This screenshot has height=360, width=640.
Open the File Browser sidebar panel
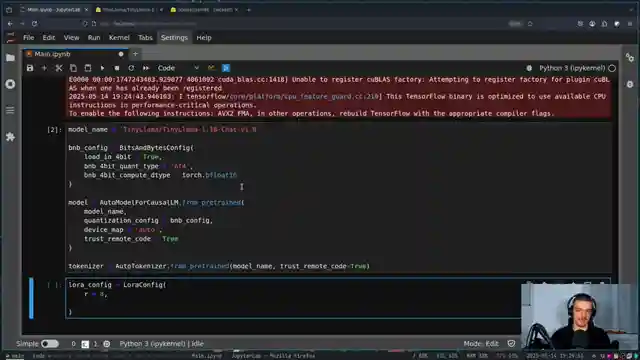(10, 58)
